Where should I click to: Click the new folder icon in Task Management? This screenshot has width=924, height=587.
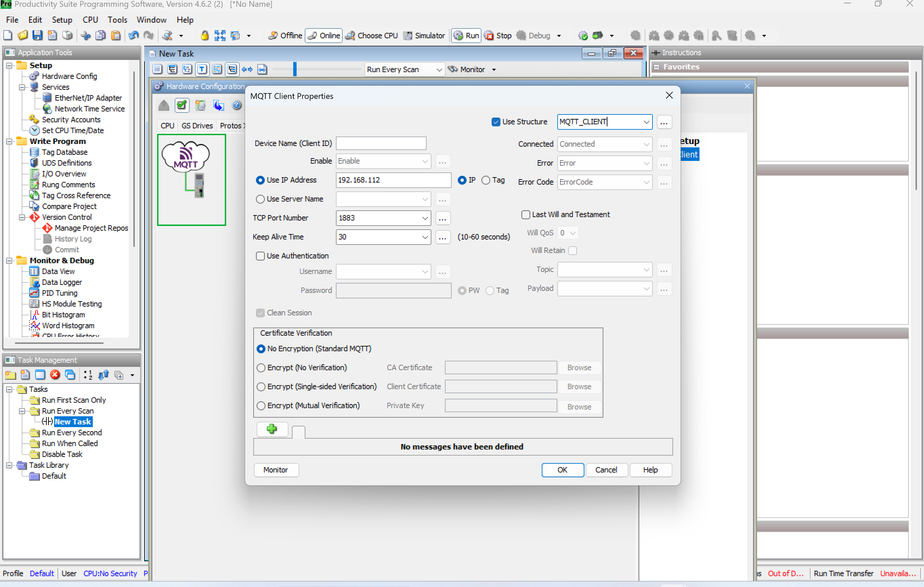10,375
